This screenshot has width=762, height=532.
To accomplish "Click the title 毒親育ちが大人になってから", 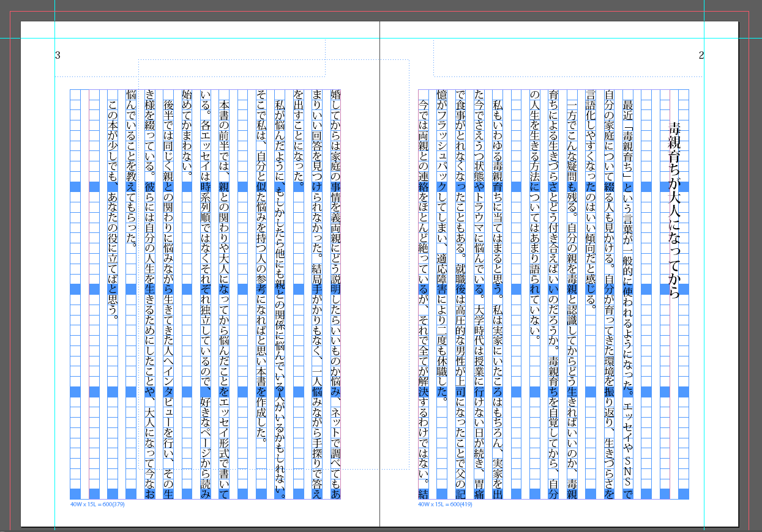I will pos(674,209).
